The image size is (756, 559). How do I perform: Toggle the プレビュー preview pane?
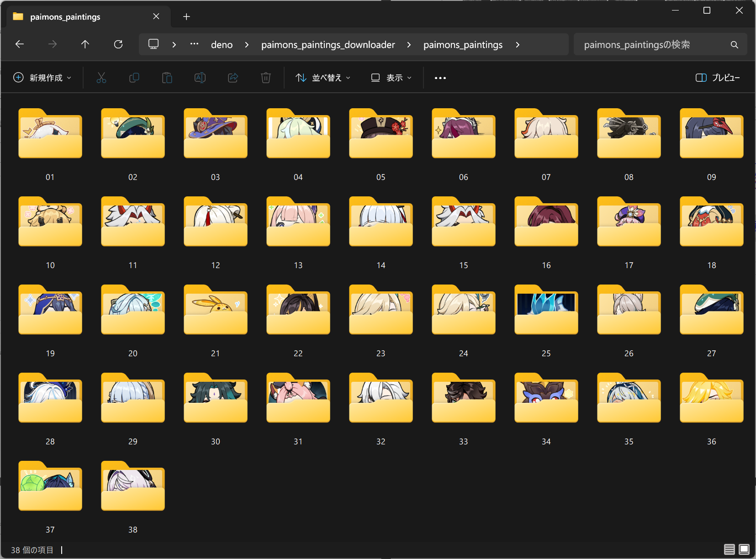(x=717, y=78)
